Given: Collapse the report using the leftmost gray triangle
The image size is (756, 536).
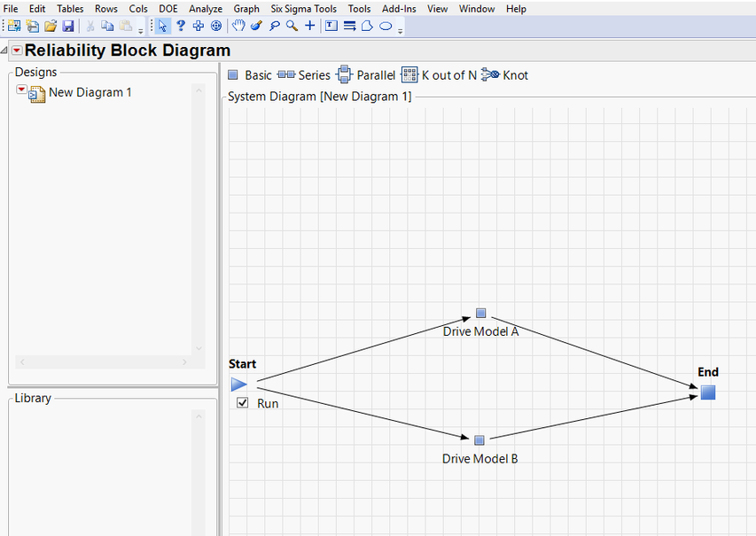Looking at the screenshot, I should tap(5, 50).
